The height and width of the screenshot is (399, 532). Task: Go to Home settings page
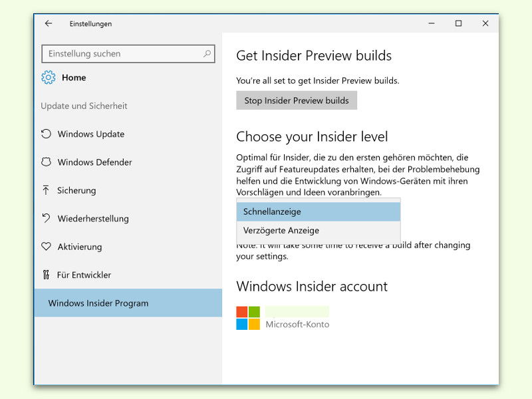tap(74, 78)
